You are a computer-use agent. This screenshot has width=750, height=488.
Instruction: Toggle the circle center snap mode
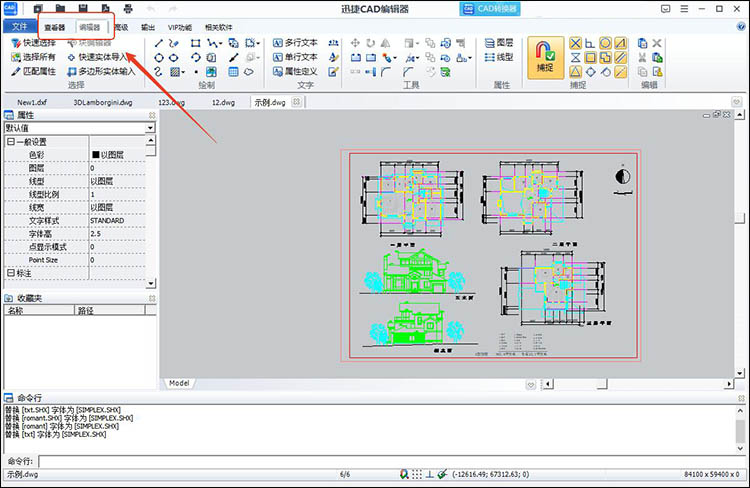tap(605, 44)
